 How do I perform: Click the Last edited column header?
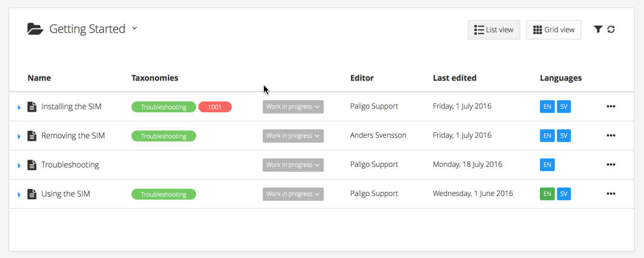[x=454, y=78]
